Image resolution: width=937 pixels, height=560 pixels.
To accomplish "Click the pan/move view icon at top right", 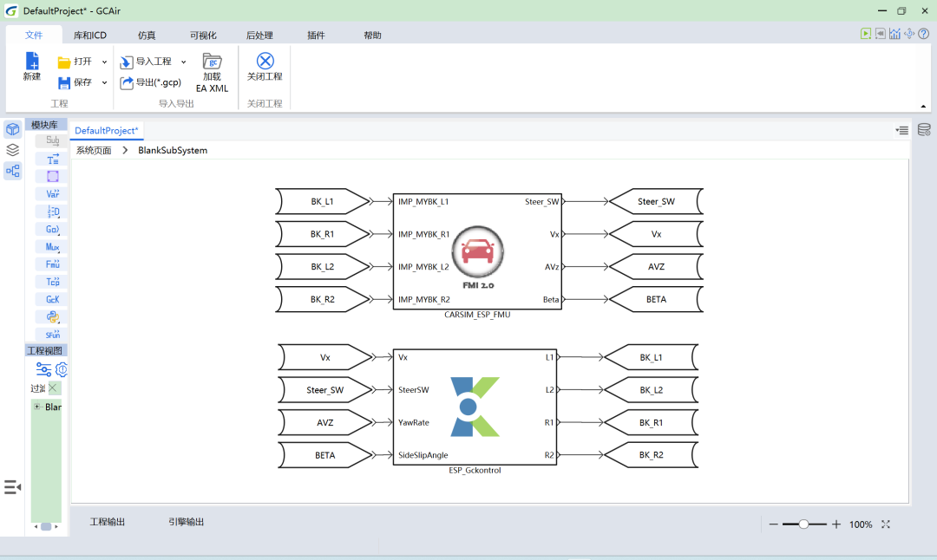I will (909, 34).
